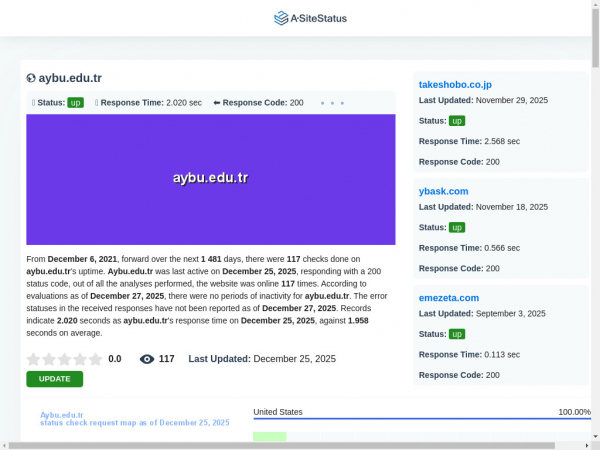
Task: Click the '1.958' average value in description
Action: pos(358,321)
